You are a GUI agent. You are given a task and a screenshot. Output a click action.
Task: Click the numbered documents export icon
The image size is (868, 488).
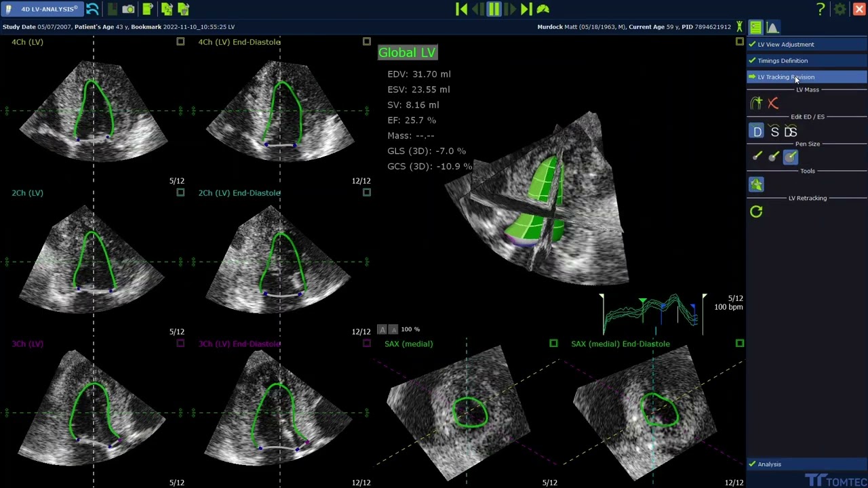coord(166,9)
